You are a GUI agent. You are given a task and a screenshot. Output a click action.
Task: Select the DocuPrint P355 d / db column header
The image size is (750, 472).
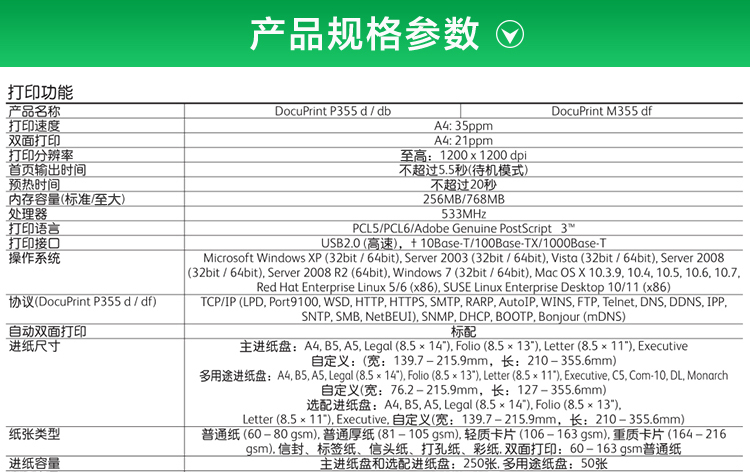click(333, 111)
